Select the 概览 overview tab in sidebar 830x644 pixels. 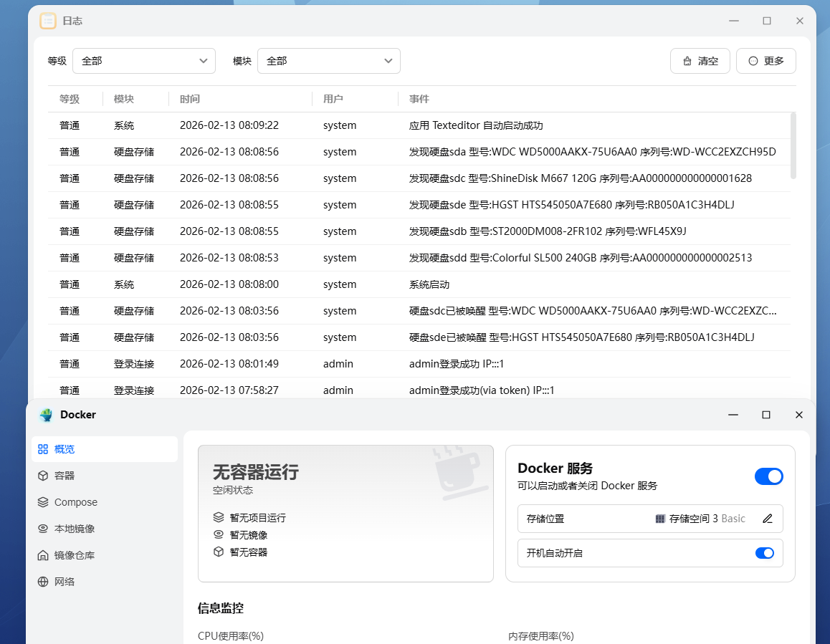pos(65,449)
